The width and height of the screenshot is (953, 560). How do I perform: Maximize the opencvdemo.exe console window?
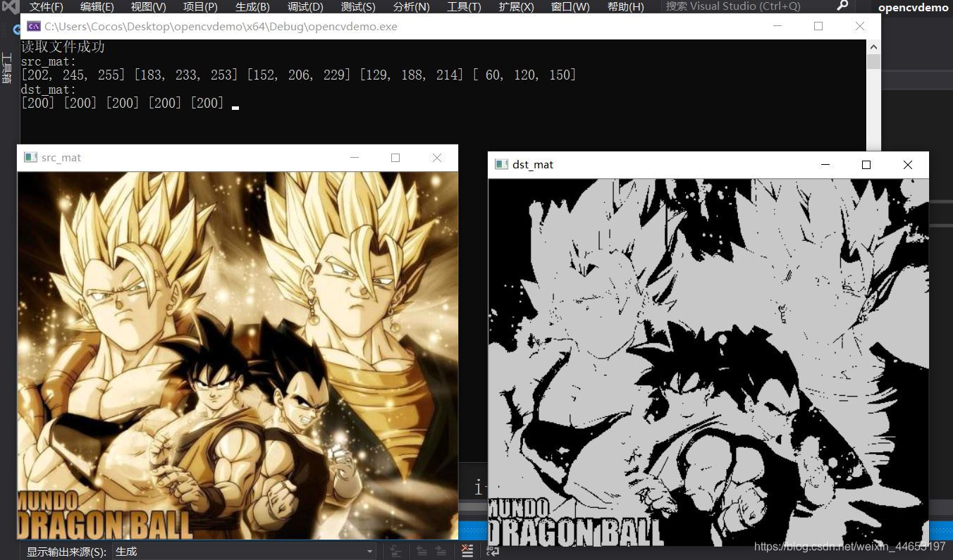818,26
